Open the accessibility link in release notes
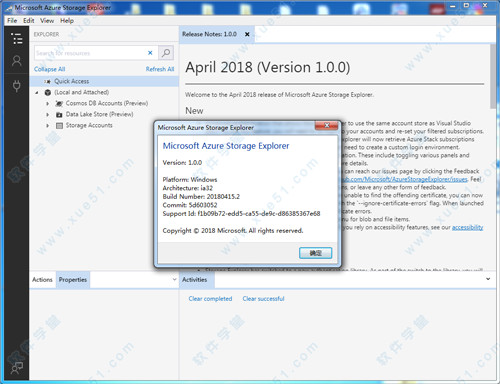The image size is (500, 384). tap(467, 227)
